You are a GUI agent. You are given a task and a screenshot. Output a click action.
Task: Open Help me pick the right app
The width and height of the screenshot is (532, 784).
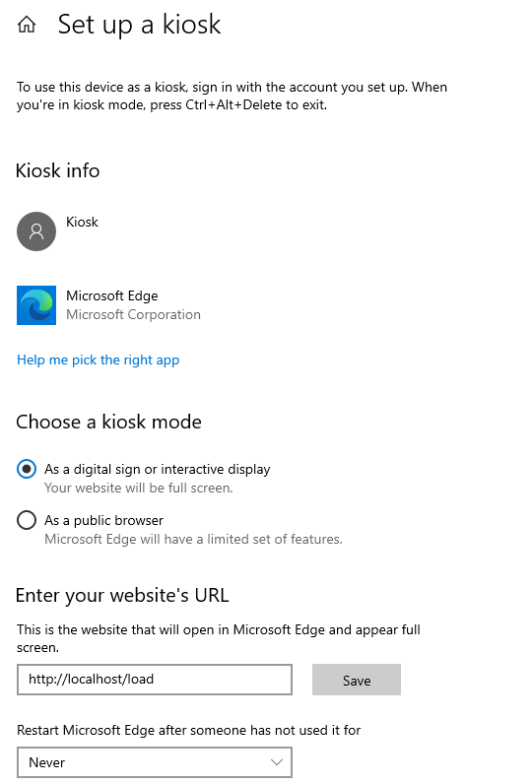click(98, 360)
